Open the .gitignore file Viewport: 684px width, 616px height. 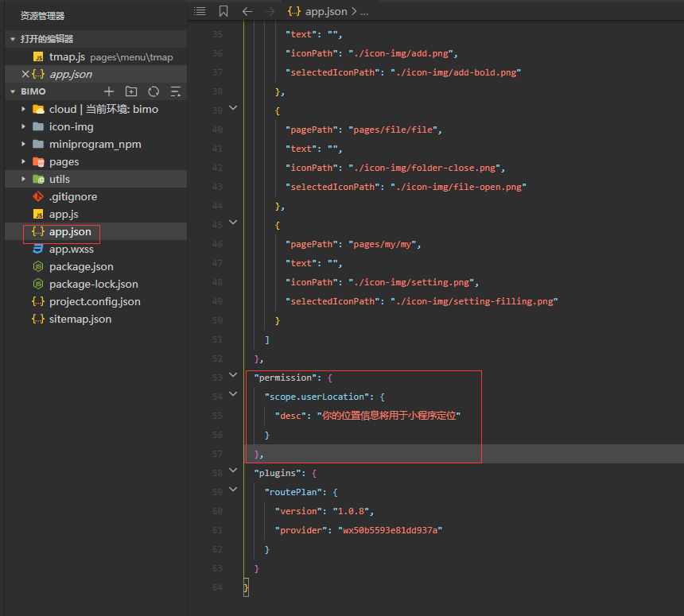(96, 196)
